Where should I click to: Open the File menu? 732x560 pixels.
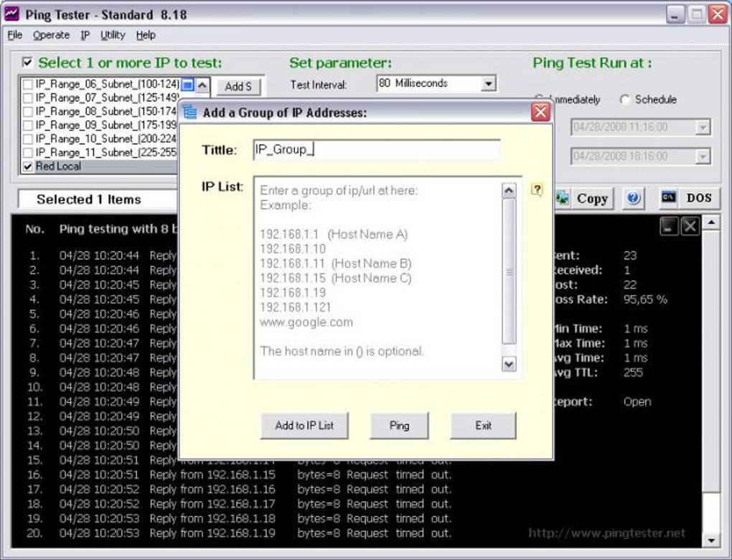(x=15, y=35)
